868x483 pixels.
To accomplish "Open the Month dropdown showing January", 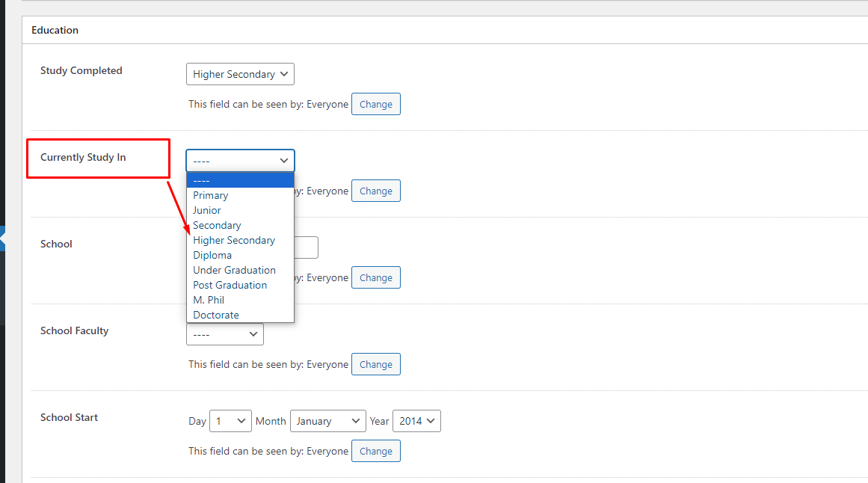I will pos(327,421).
